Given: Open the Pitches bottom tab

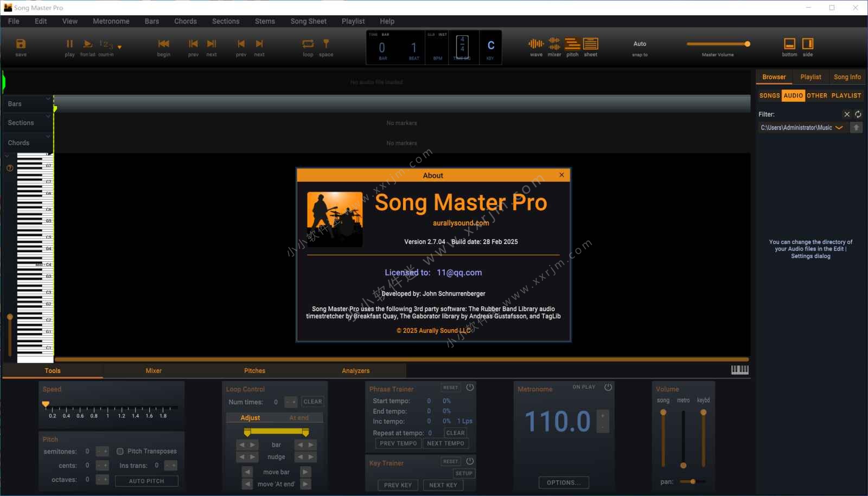Looking at the screenshot, I should point(254,371).
